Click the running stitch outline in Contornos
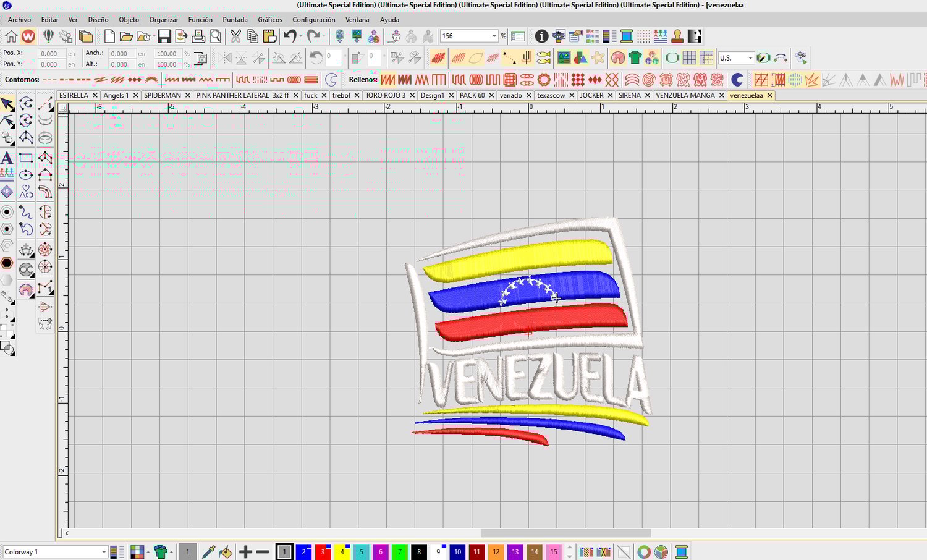Image resolution: width=927 pixels, height=560 pixels. [49, 79]
